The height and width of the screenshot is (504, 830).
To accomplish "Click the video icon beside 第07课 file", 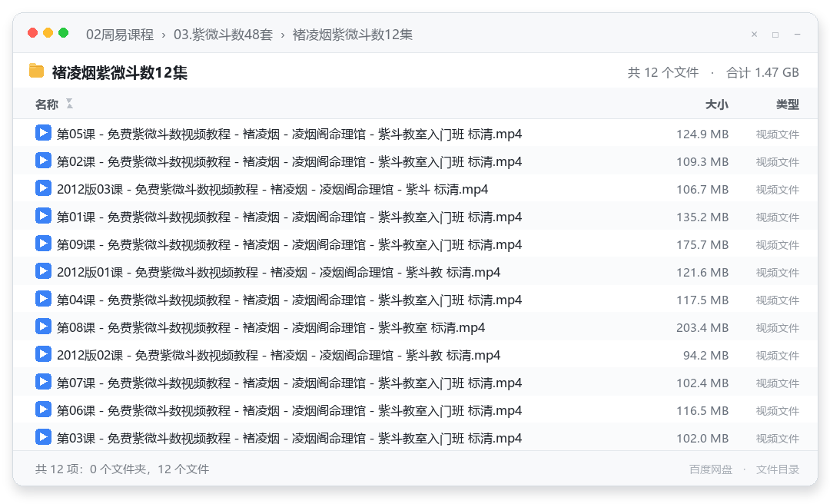I will [43, 382].
